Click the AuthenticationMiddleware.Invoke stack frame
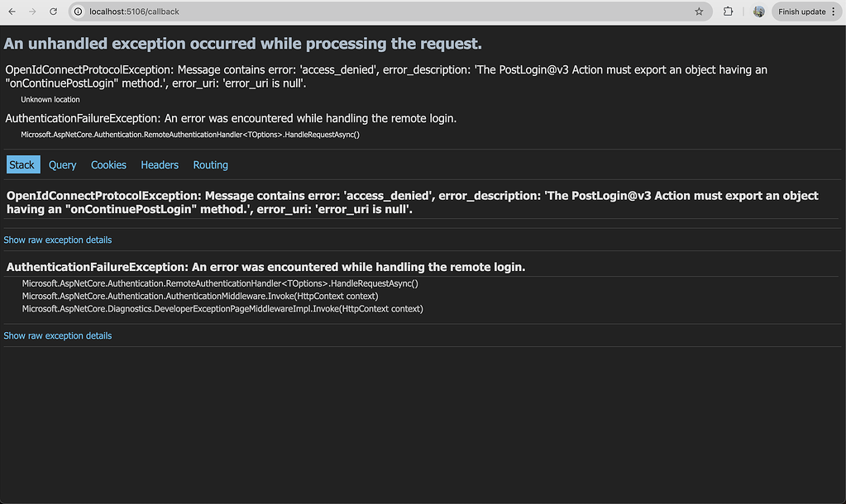Image resolution: width=846 pixels, height=504 pixels. 199,296
